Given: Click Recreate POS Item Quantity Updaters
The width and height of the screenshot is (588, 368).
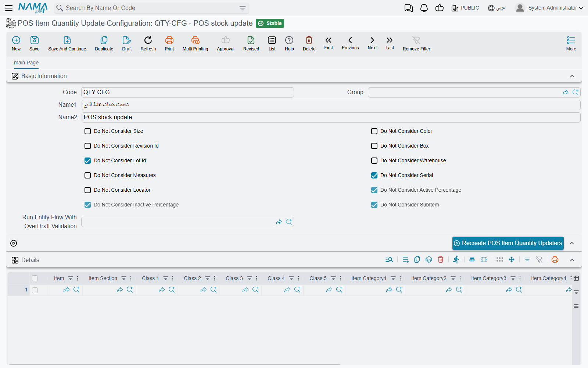Looking at the screenshot, I should point(508,243).
